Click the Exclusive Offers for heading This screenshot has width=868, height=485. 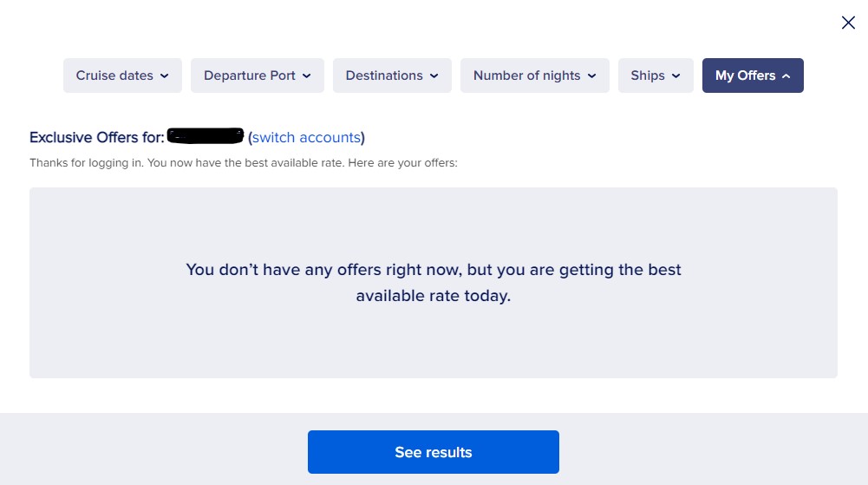[x=97, y=137]
